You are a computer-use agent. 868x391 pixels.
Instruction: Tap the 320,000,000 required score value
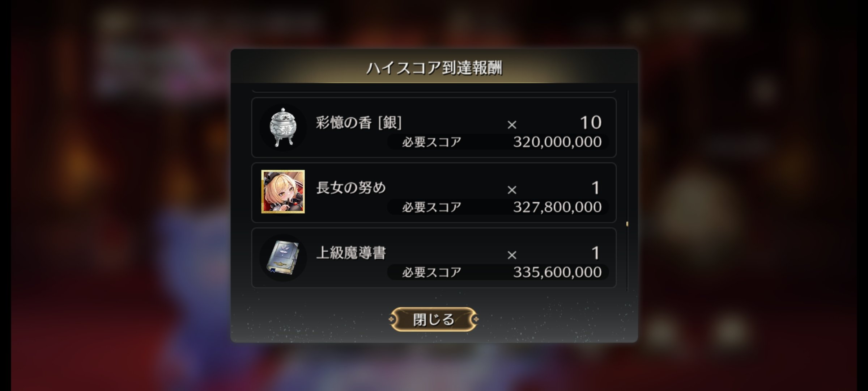pyautogui.click(x=557, y=142)
